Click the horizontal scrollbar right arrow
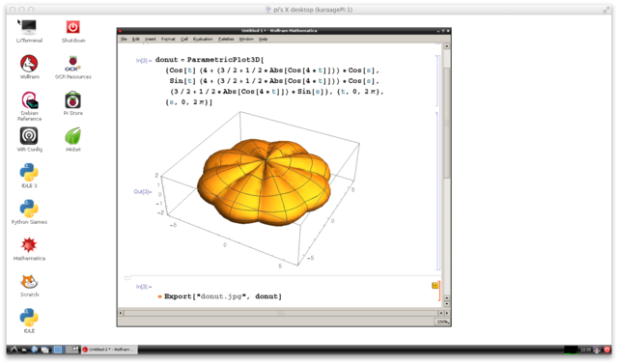618x364 pixels. click(446, 313)
